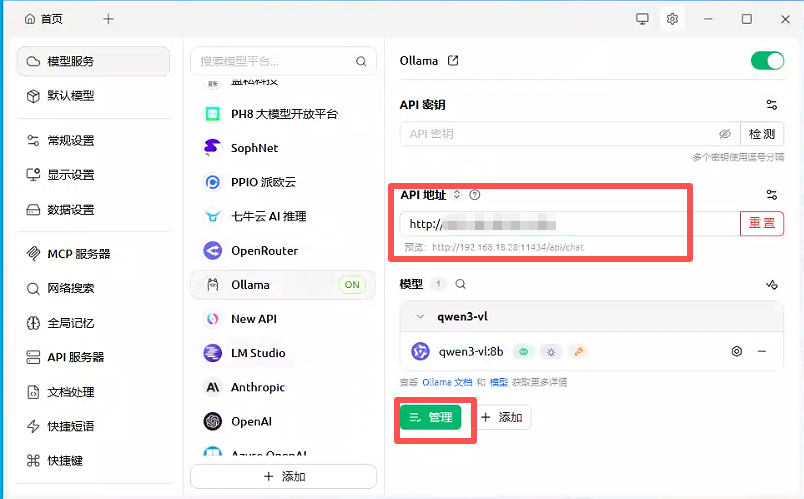
Task: Go to 显示设置
Action: coord(93,175)
